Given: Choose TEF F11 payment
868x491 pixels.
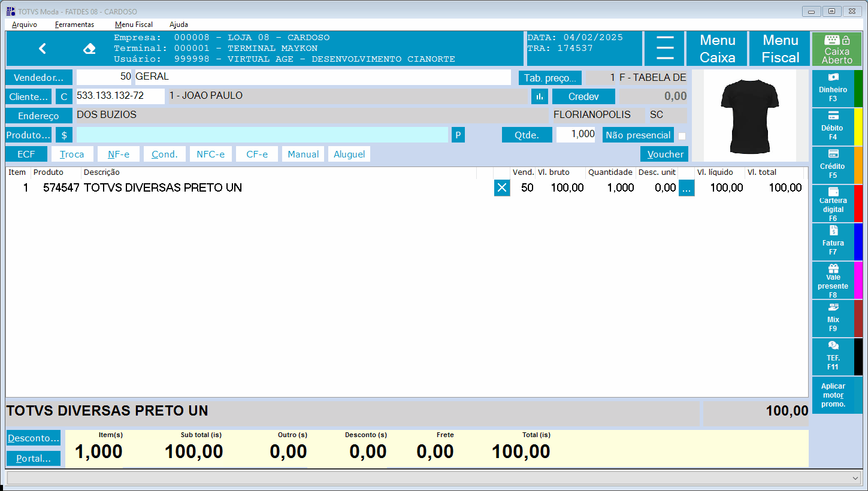Looking at the screenshot, I should (x=833, y=357).
